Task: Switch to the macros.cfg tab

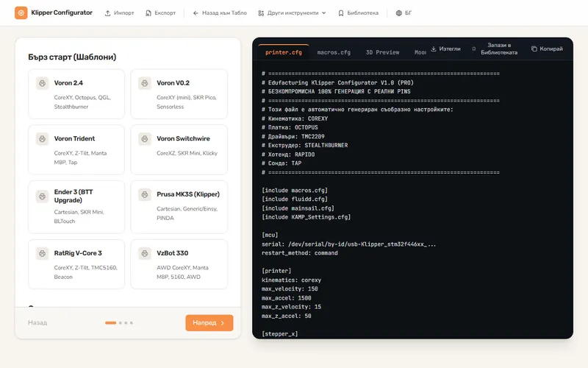Action: pos(334,52)
